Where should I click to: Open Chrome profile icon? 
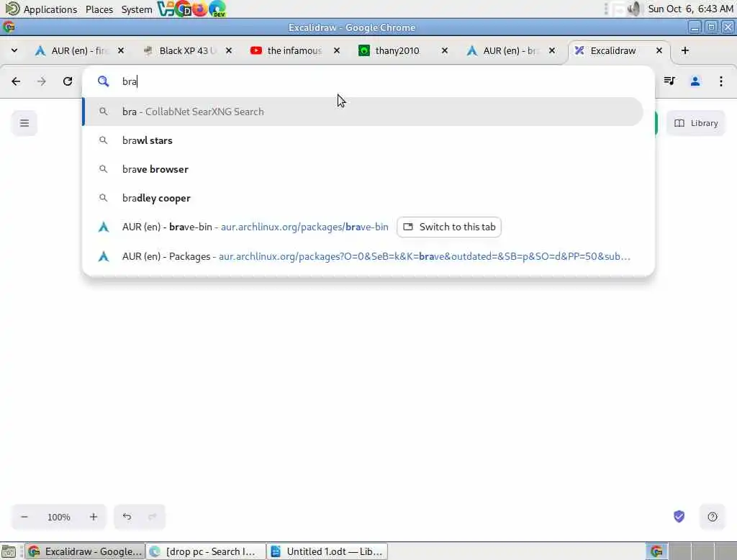tap(695, 81)
